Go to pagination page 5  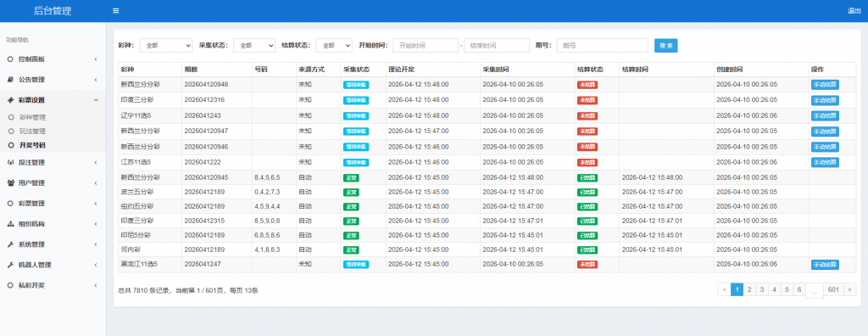(787, 289)
